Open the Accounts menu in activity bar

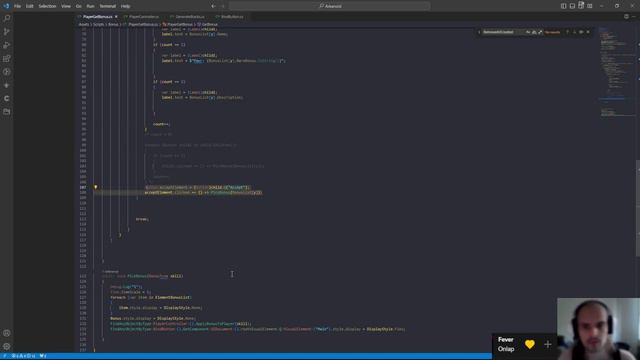[7, 333]
